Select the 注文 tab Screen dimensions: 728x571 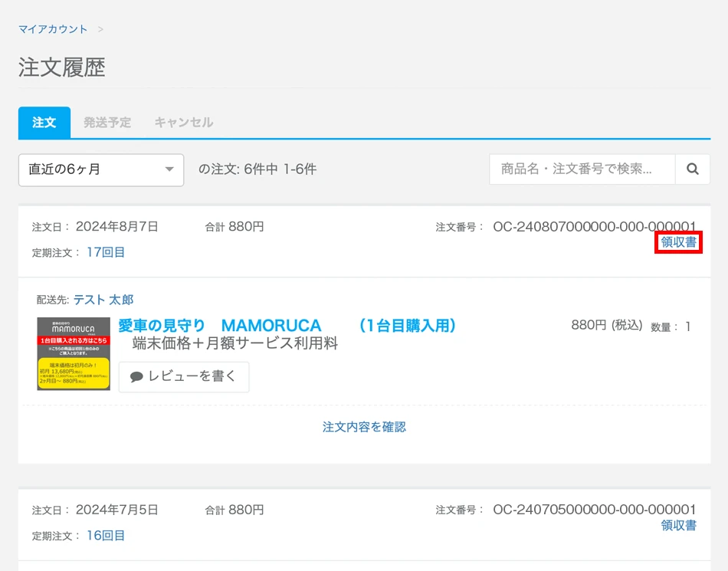pos(44,123)
